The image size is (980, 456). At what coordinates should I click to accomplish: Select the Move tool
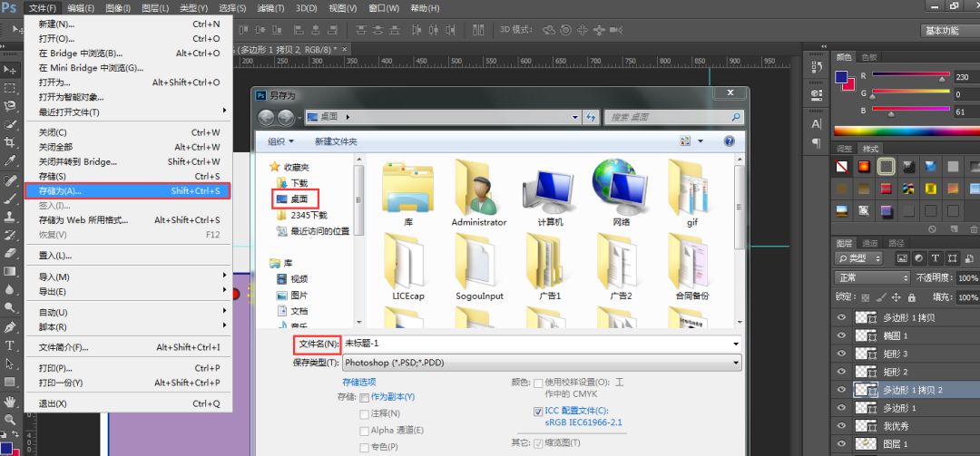coord(10,69)
